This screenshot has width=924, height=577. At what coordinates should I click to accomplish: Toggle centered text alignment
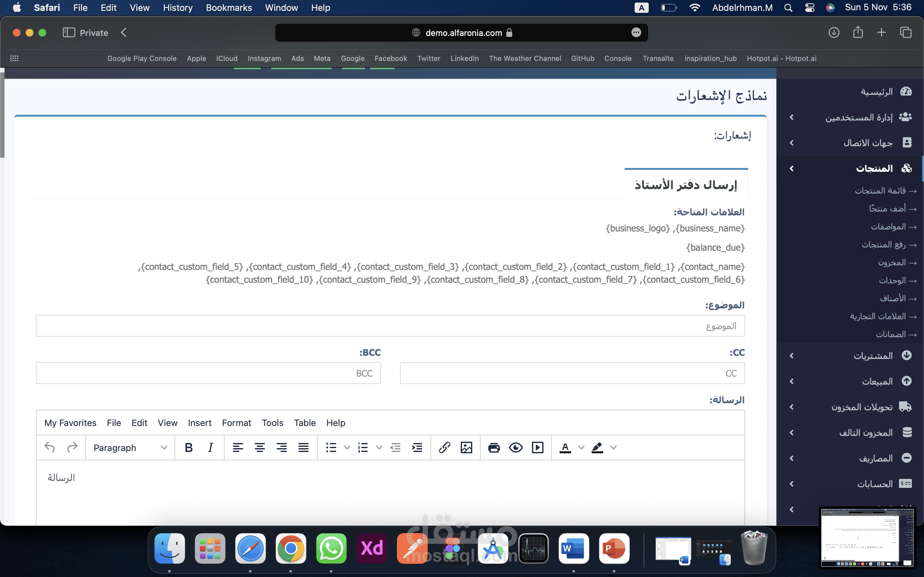click(260, 447)
